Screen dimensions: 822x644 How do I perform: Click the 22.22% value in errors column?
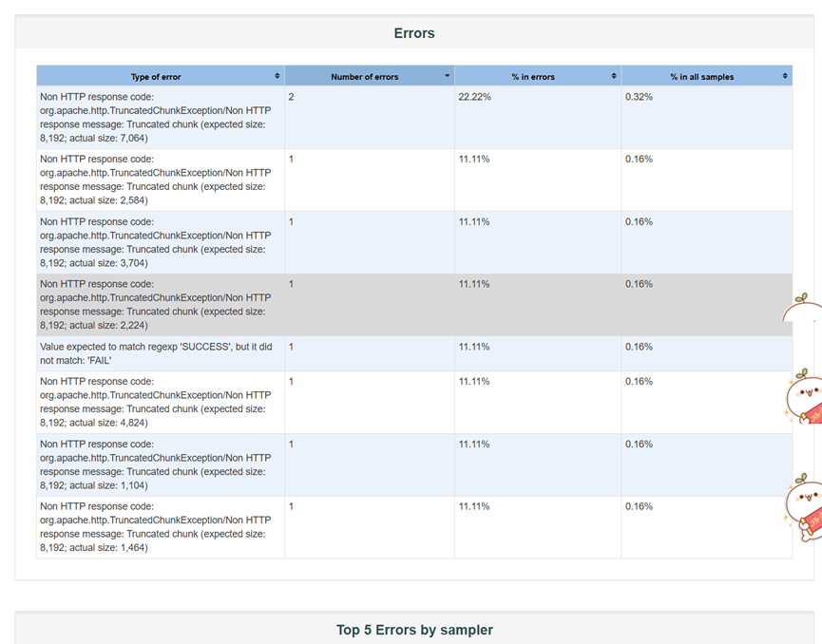pos(474,97)
